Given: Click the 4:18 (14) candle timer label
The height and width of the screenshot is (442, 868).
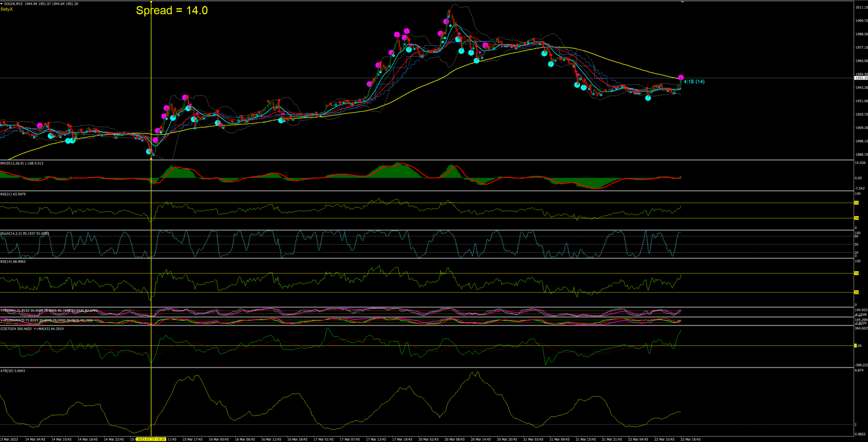Looking at the screenshot, I should 694,82.
